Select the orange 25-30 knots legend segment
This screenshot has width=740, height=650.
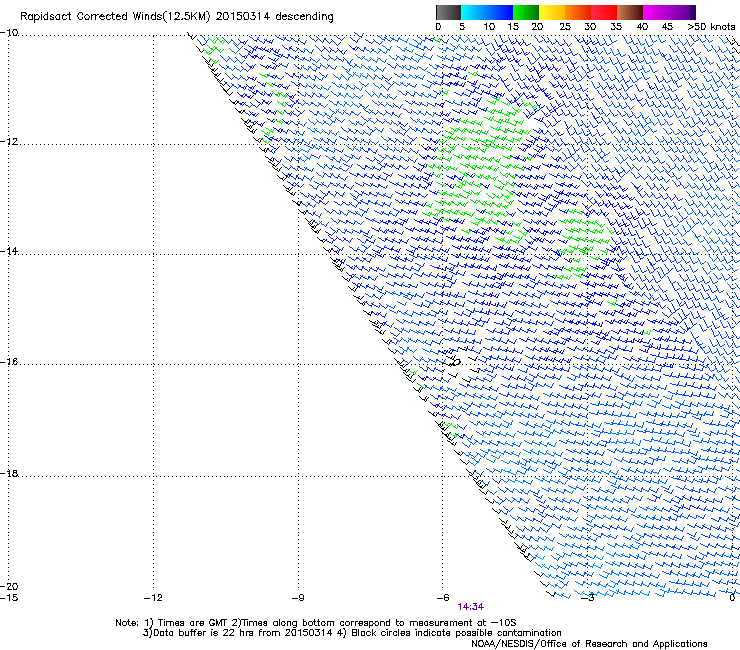click(578, 12)
